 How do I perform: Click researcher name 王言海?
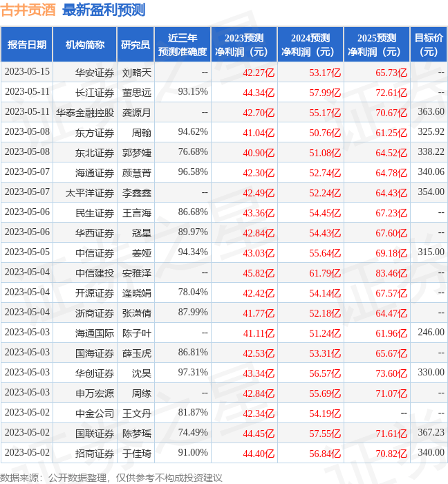tap(137, 213)
